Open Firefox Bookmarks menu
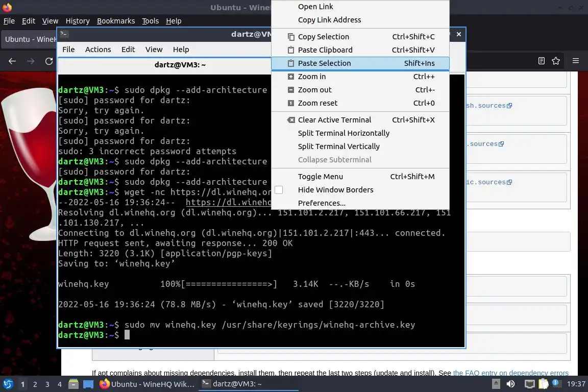588x392 pixels. [x=116, y=21]
